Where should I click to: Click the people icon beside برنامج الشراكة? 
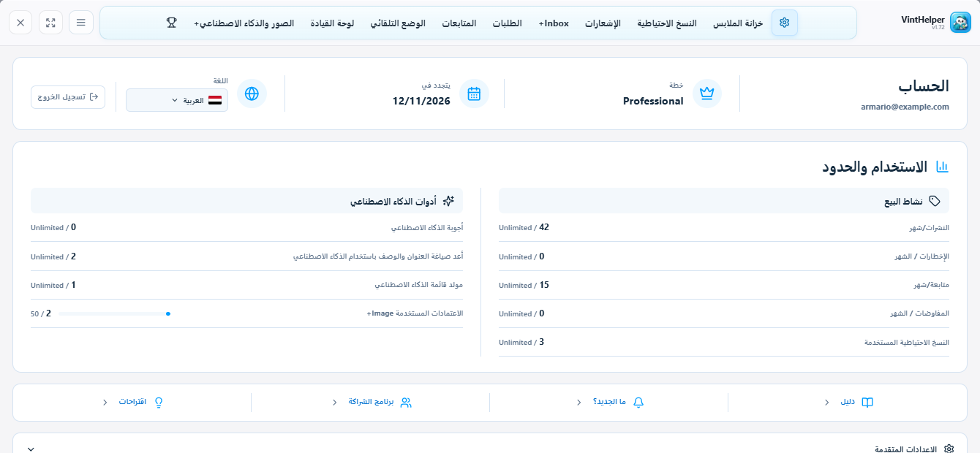click(406, 403)
